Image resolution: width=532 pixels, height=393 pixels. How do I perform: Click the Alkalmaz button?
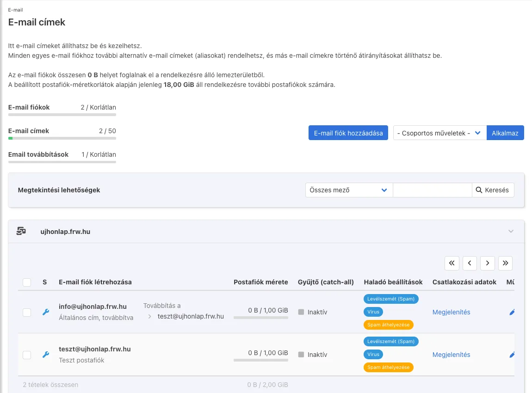(505, 133)
